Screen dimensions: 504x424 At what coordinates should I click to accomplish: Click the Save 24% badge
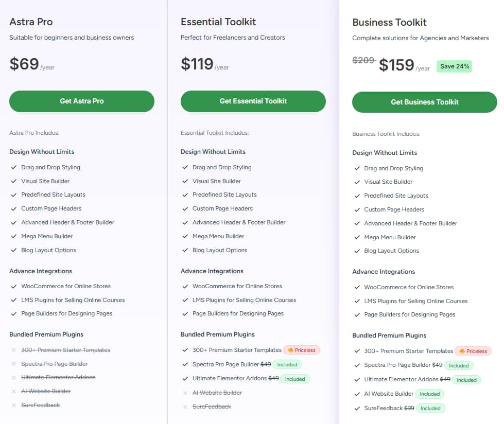454,66
